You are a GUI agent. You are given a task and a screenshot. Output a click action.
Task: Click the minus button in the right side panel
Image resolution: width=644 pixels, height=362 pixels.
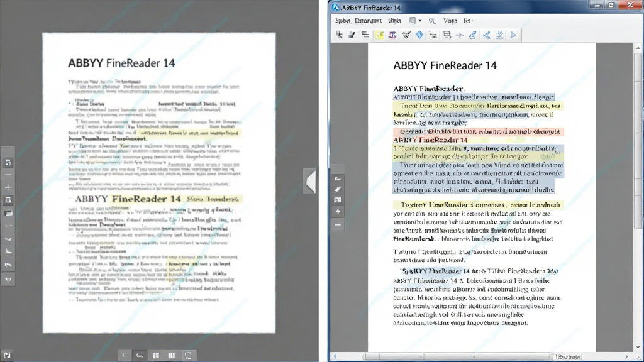pos(338,225)
